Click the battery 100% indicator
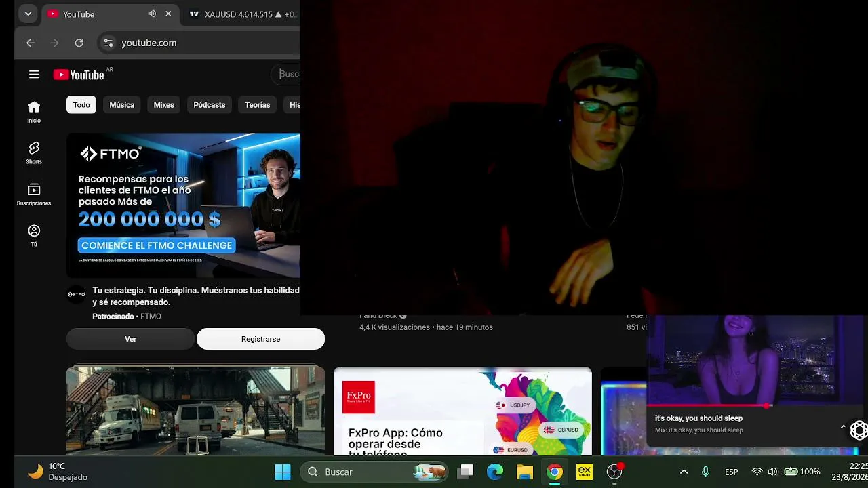The image size is (868, 488). click(x=802, y=472)
